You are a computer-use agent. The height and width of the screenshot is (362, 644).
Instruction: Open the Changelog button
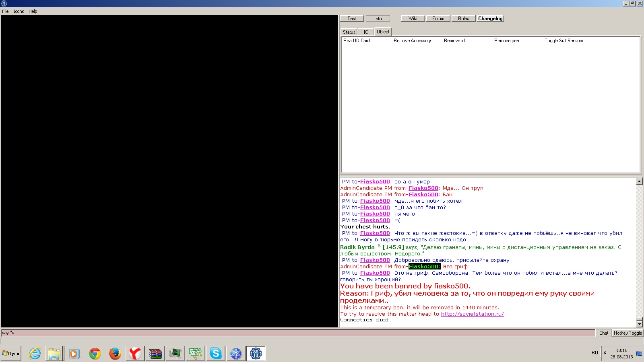(490, 19)
